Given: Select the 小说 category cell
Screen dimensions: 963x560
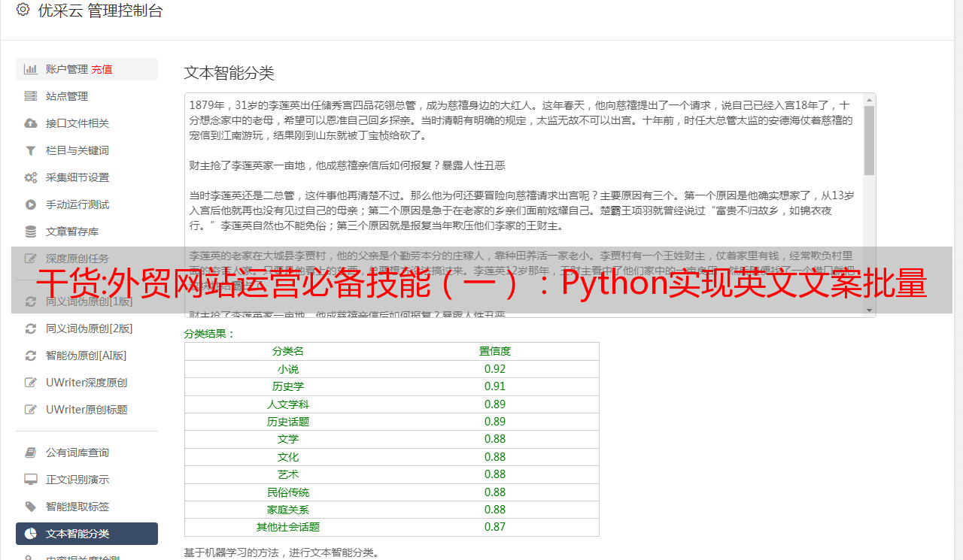Looking at the screenshot, I should pos(288,369).
